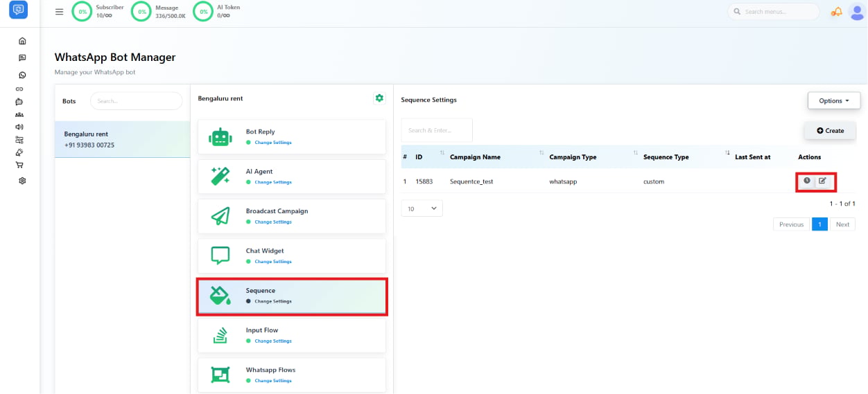Open the Options dropdown
This screenshot has width=868, height=394.
[x=834, y=100]
